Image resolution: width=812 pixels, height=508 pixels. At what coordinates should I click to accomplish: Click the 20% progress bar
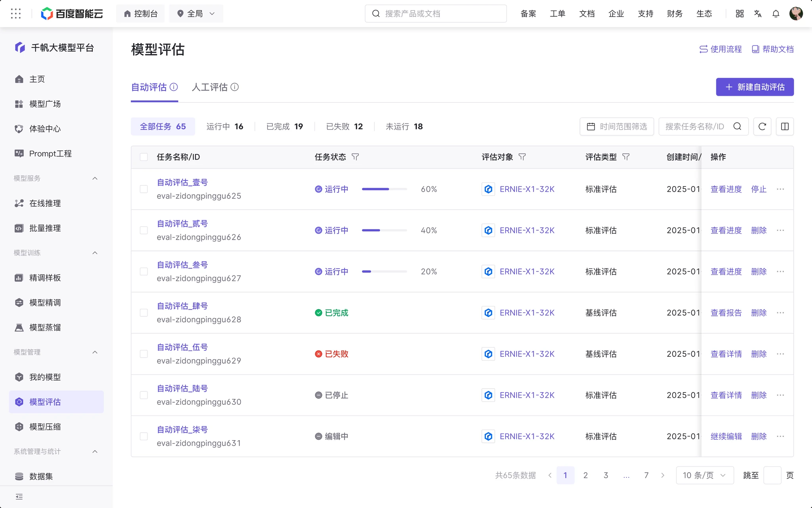pos(384,272)
